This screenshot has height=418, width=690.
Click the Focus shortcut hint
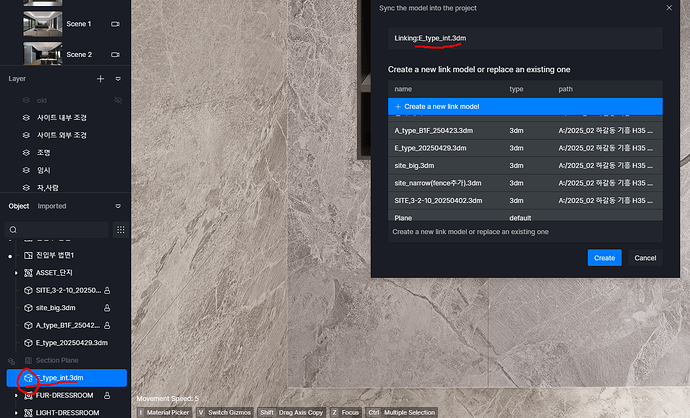pos(346,412)
